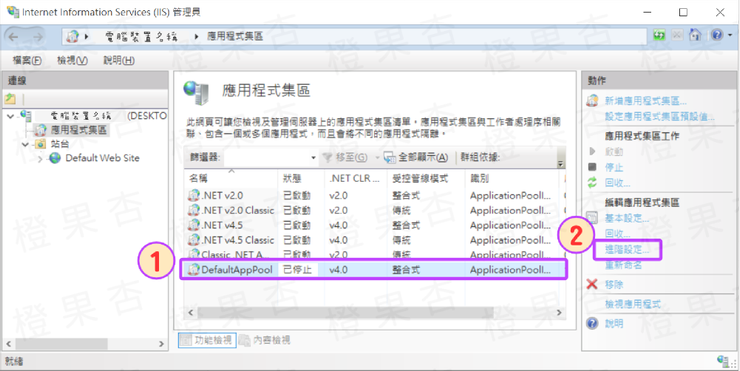Open the help question mark icon at top right
The image size is (740, 371).
pos(717,35)
